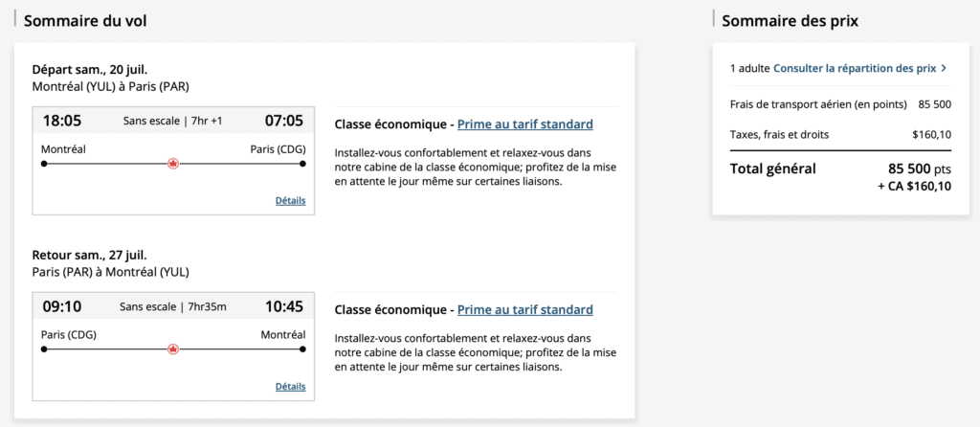This screenshot has width=980, height=427.
Task: Click the Frais de transport aérien row
Action: pyautogui.click(x=840, y=103)
